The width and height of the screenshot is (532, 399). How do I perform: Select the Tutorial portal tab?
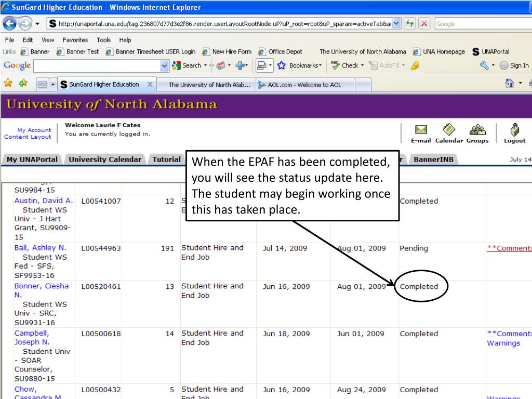pos(167,159)
